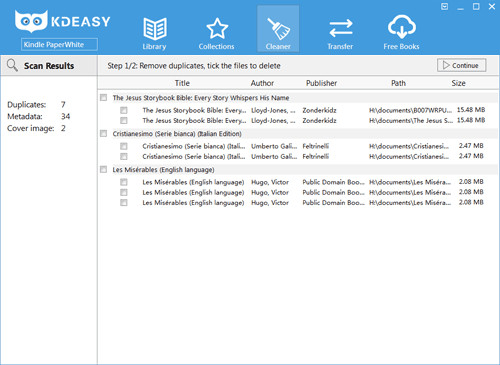Click second '2.47 MB' size value
The image size is (500, 365).
pos(471,156)
